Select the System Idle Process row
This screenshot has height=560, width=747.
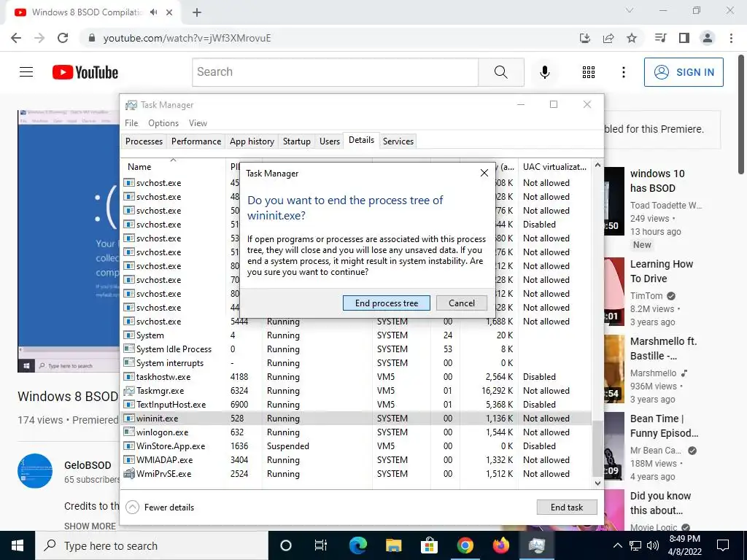356,349
